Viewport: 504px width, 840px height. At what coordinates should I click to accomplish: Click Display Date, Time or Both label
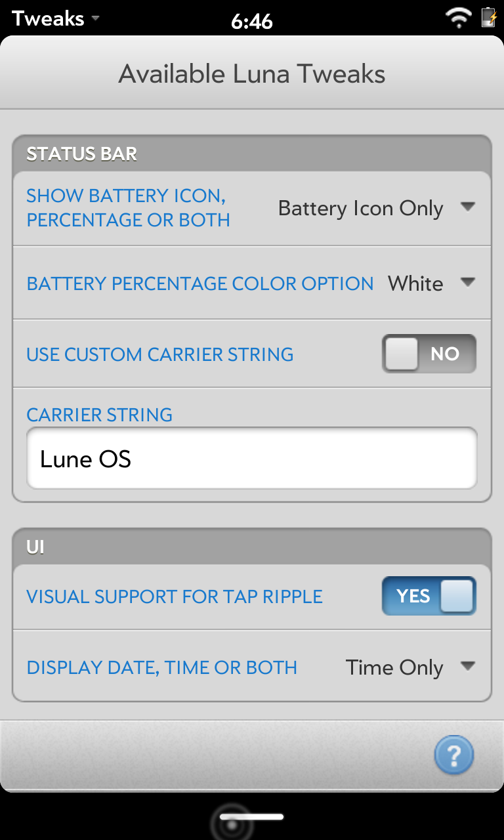coord(162,667)
